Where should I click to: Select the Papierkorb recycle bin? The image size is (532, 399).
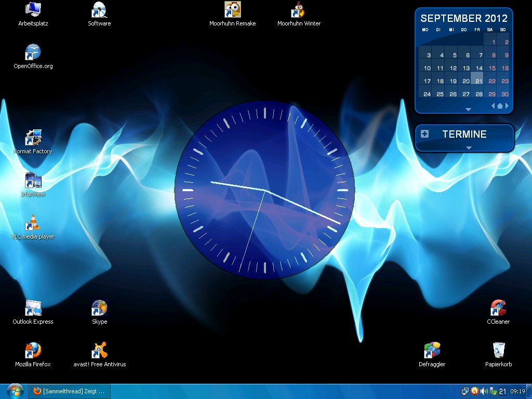tap(498, 354)
